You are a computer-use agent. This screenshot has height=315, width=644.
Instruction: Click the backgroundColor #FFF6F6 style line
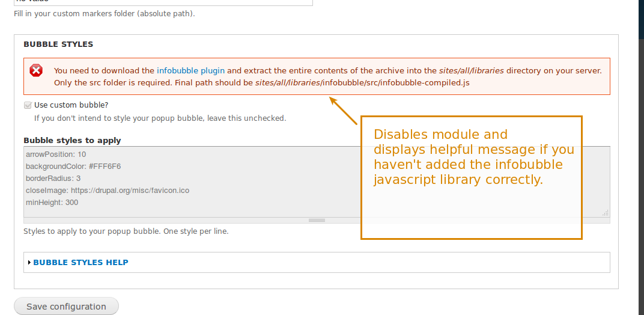click(73, 167)
